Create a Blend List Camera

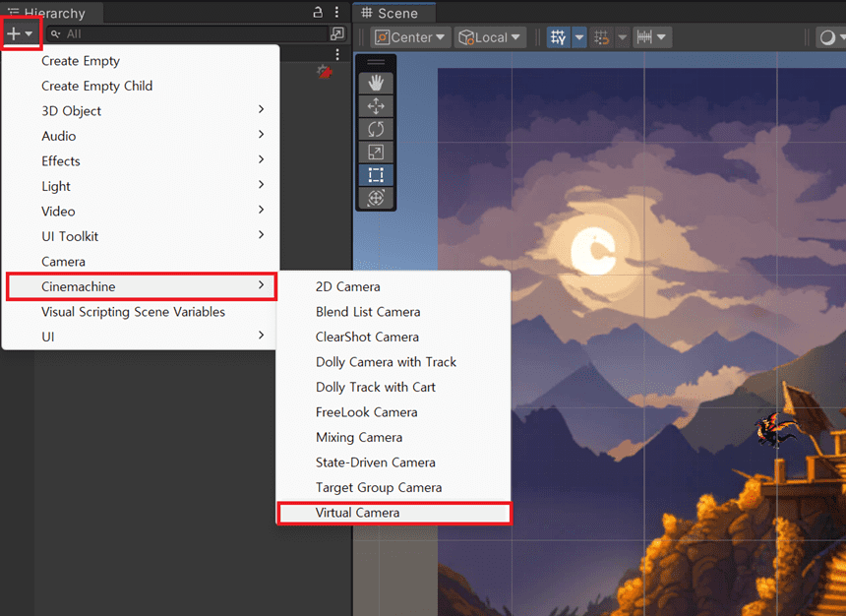click(x=393, y=312)
